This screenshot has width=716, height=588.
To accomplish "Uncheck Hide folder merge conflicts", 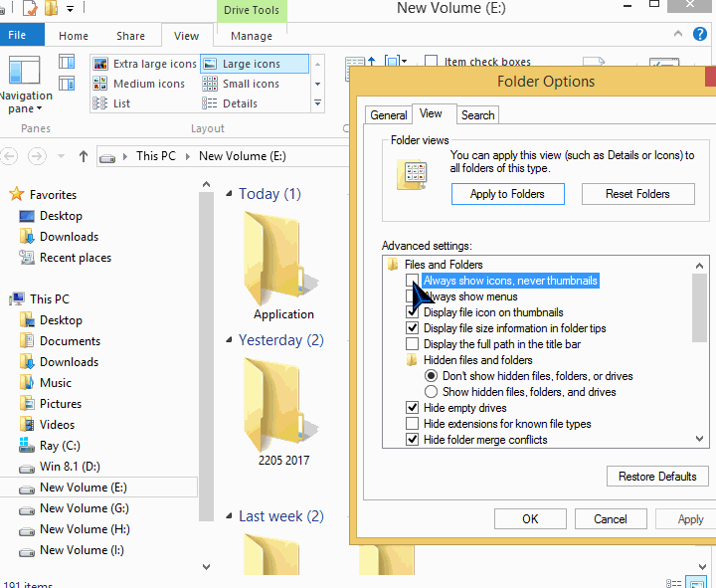I will coord(412,440).
